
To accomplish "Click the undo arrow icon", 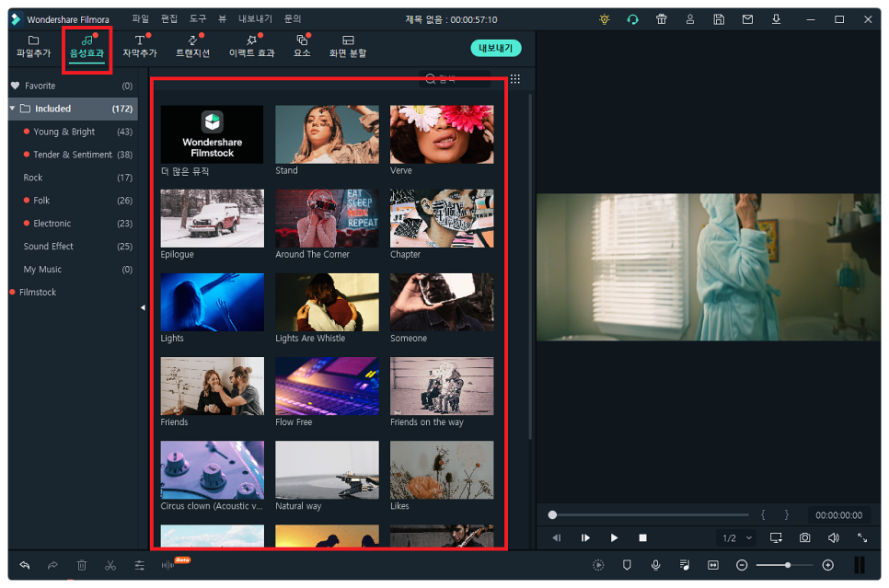I will [24, 565].
